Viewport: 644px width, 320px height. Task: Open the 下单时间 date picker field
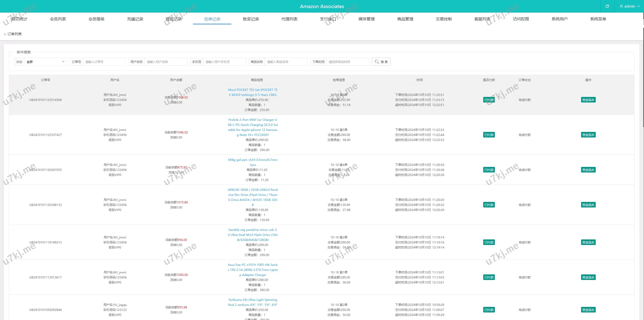point(348,62)
